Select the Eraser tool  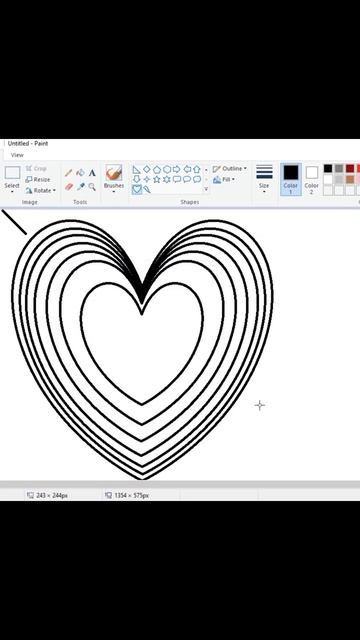[x=69, y=187]
